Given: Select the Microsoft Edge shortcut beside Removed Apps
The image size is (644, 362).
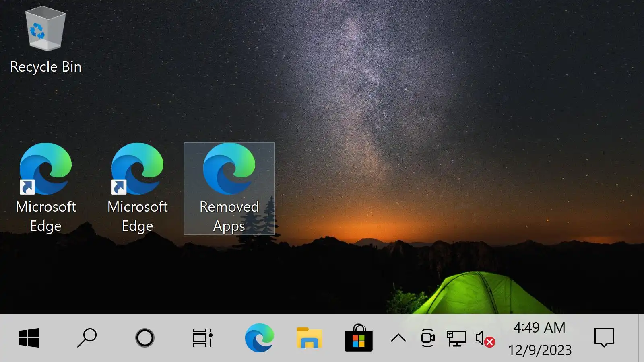Looking at the screenshot, I should [x=137, y=188].
